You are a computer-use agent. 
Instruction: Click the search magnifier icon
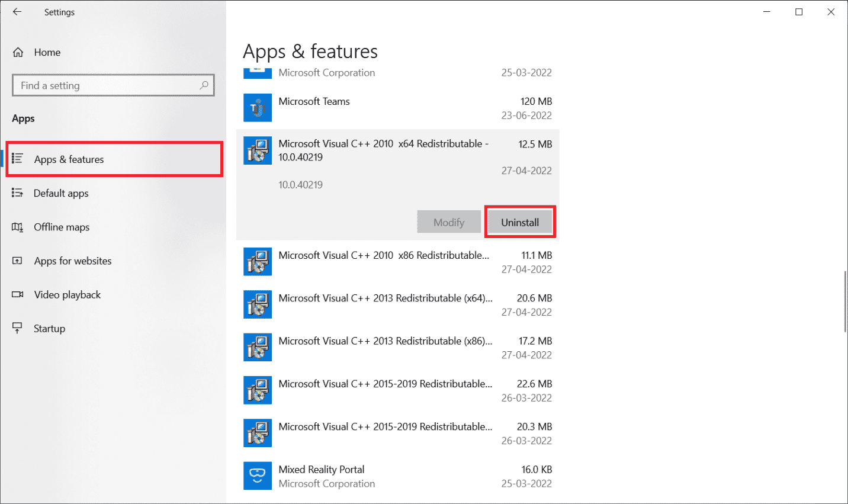(204, 85)
